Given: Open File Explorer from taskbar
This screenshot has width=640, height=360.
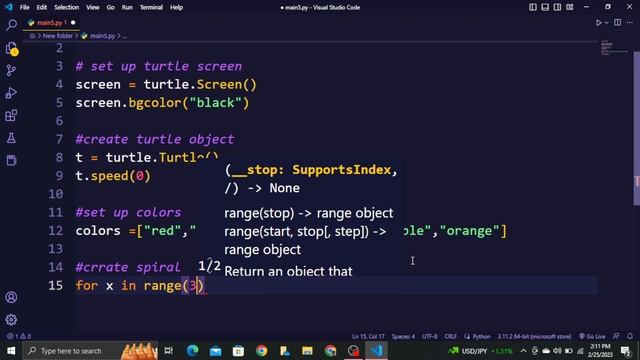Looking at the screenshot, I should click(307, 351).
